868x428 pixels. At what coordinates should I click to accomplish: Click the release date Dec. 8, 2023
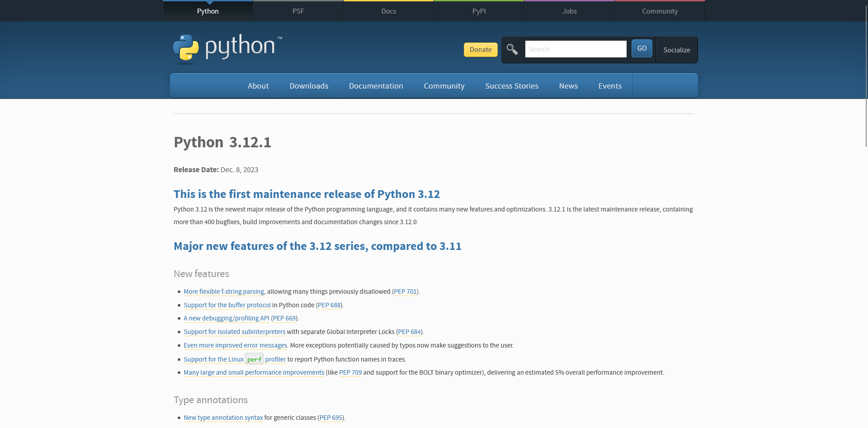(x=239, y=170)
